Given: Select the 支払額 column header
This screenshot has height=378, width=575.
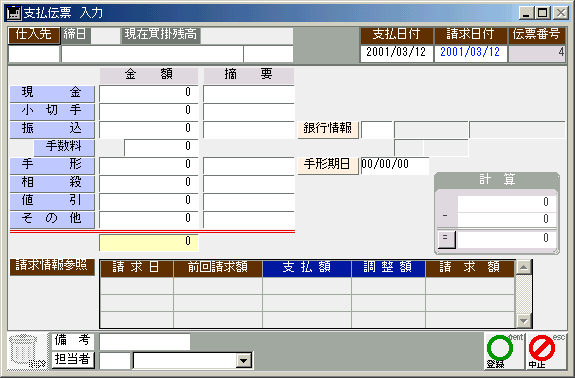Looking at the screenshot, I should 307,268.
